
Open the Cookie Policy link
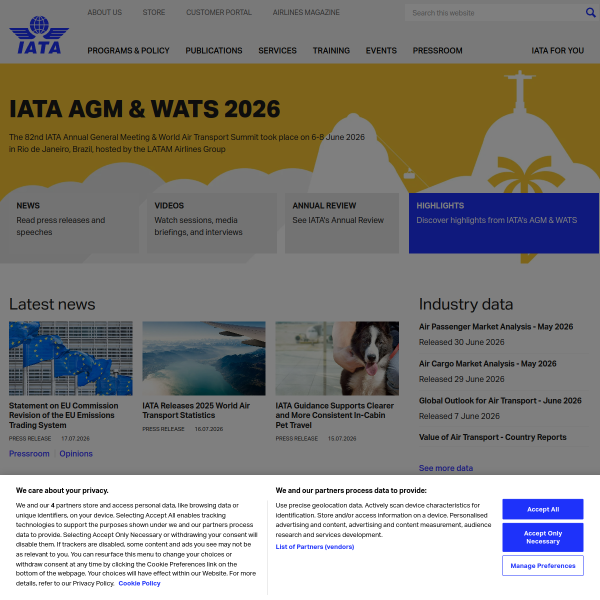[x=139, y=584]
